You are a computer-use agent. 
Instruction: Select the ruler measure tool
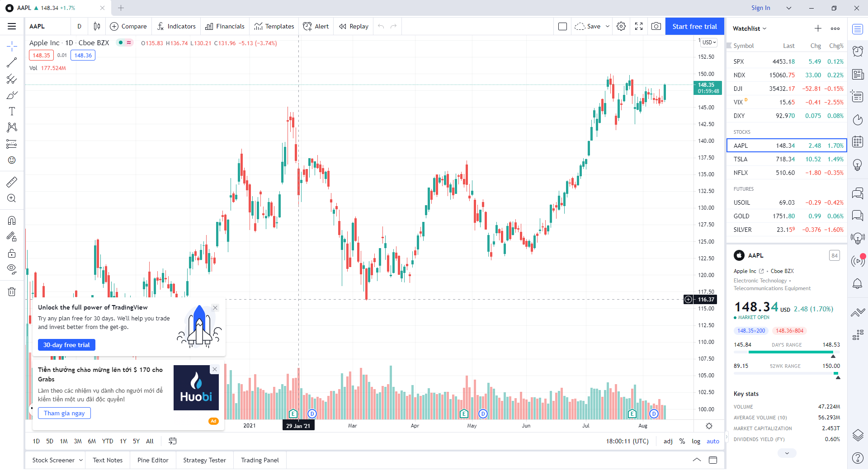(x=12, y=182)
